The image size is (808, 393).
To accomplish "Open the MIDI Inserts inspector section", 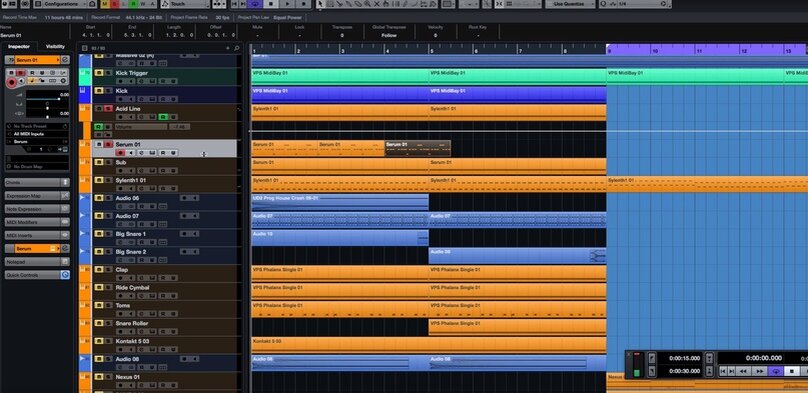I will coord(37,235).
